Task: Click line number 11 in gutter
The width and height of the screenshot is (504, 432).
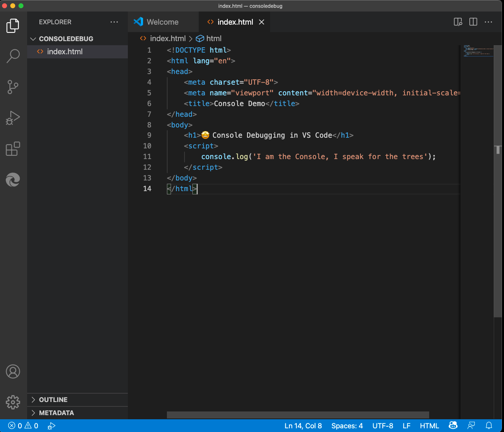Action: 147,157
